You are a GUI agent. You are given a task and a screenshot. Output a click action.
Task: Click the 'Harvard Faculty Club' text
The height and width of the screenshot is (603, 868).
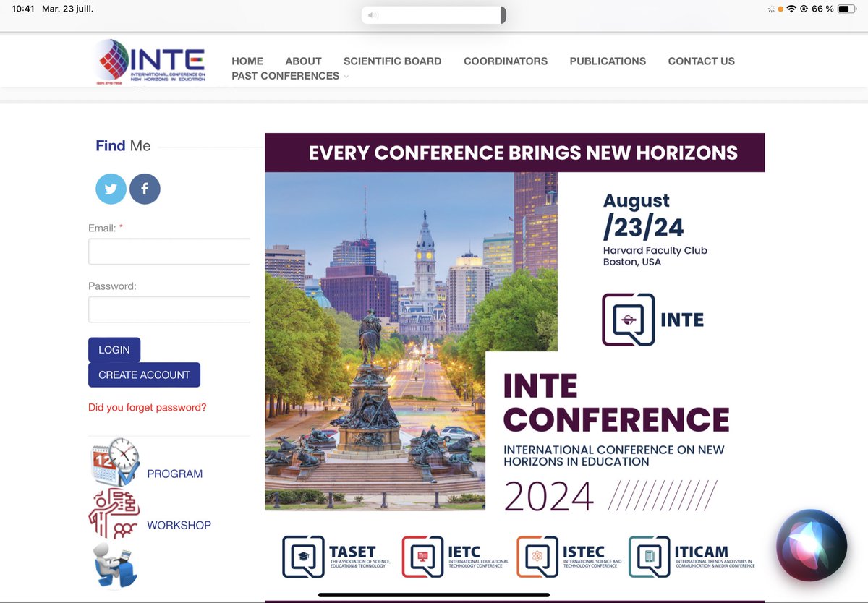tap(655, 250)
